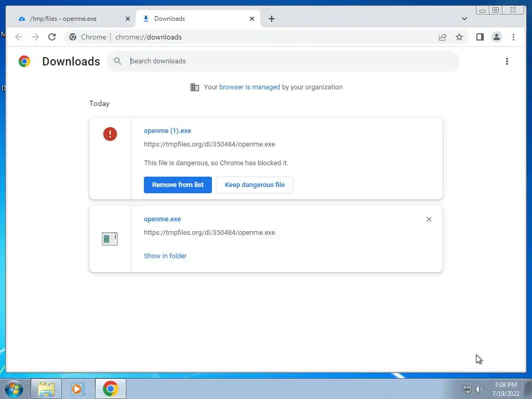Go back using the browser back arrow
The image size is (532, 399).
[19, 37]
